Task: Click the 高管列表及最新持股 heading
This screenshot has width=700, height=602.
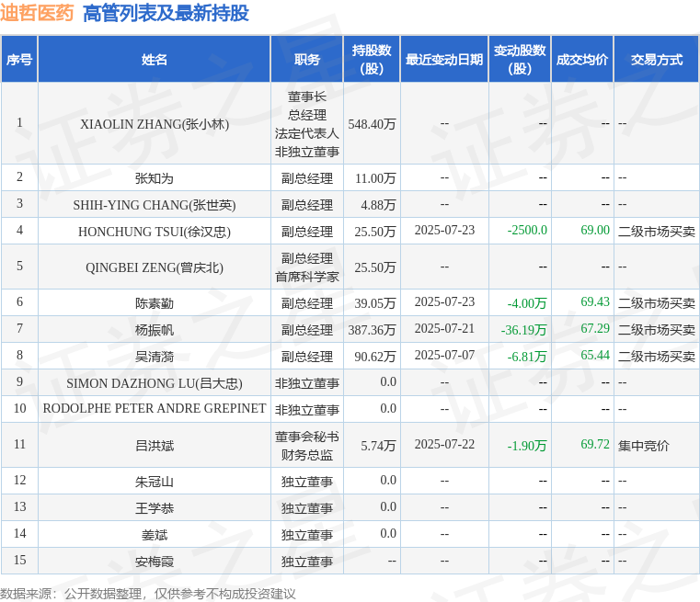Action: click(166, 13)
